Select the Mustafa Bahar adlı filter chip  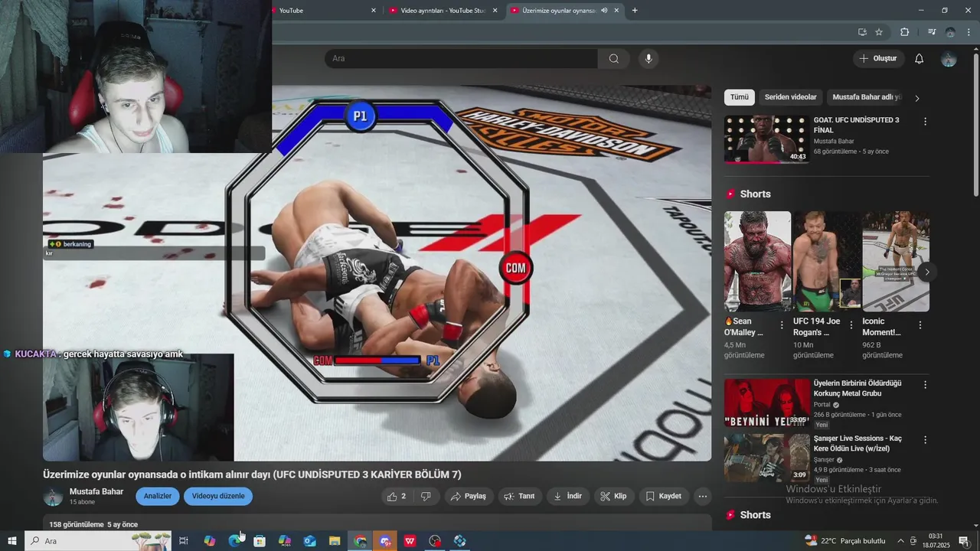click(x=867, y=97)
